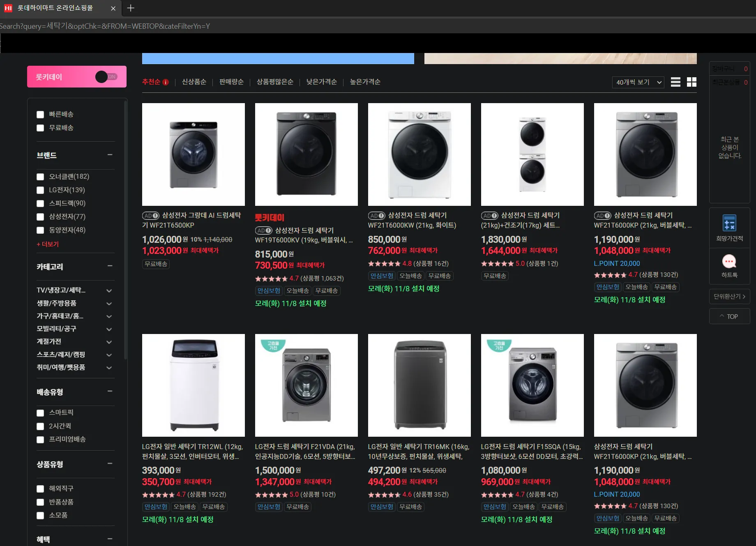Toggle the 롯키데이 switch
This screenshot has height=546, width=756.
coord(106,77)
